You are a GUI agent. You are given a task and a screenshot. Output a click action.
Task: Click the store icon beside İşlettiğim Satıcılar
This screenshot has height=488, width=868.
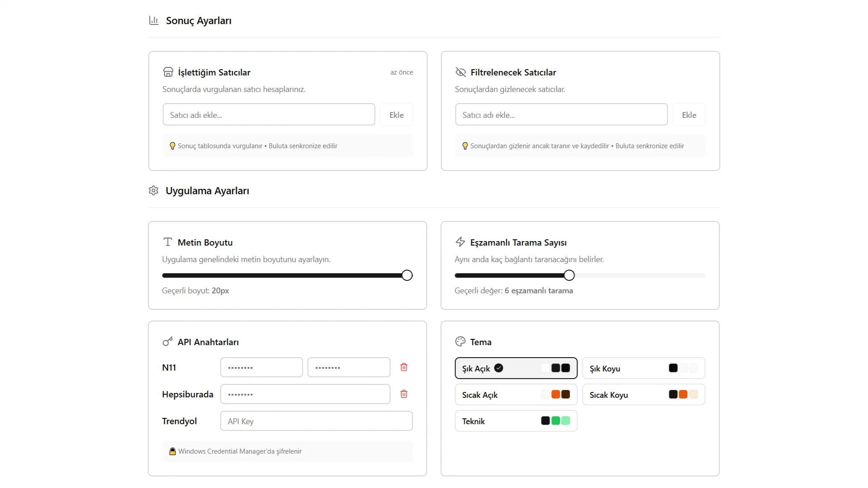[168, 72]
